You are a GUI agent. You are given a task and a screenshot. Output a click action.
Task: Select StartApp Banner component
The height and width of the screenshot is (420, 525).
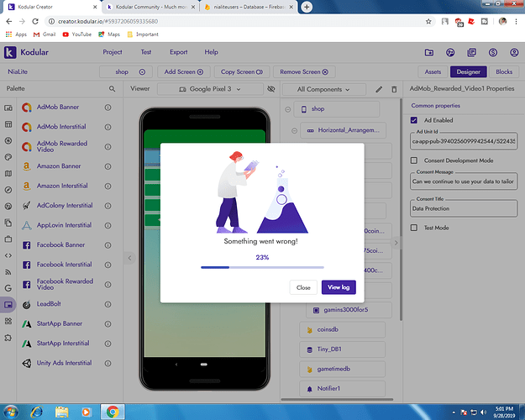[x=60, y=323]
